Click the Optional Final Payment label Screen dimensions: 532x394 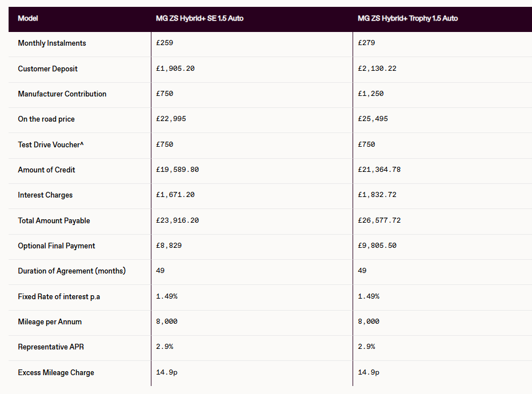[57, 246]
